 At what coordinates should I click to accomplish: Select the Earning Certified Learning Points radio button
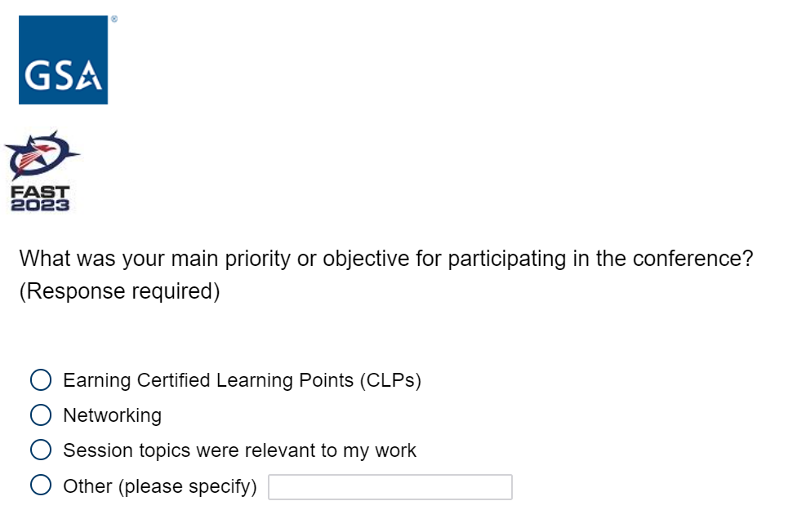pyautogui.click(x=41, y=380)
